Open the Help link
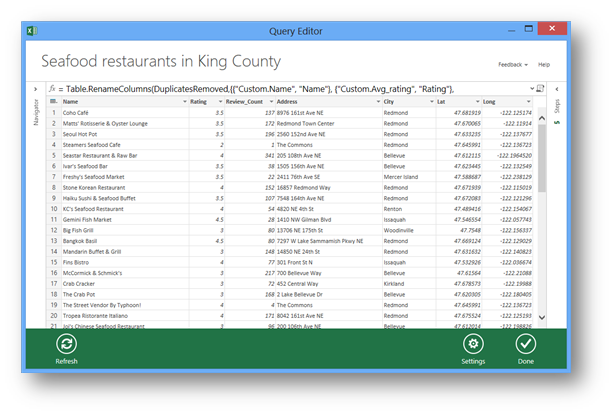Viewport: 613px width, 415px height. [544, 64]
